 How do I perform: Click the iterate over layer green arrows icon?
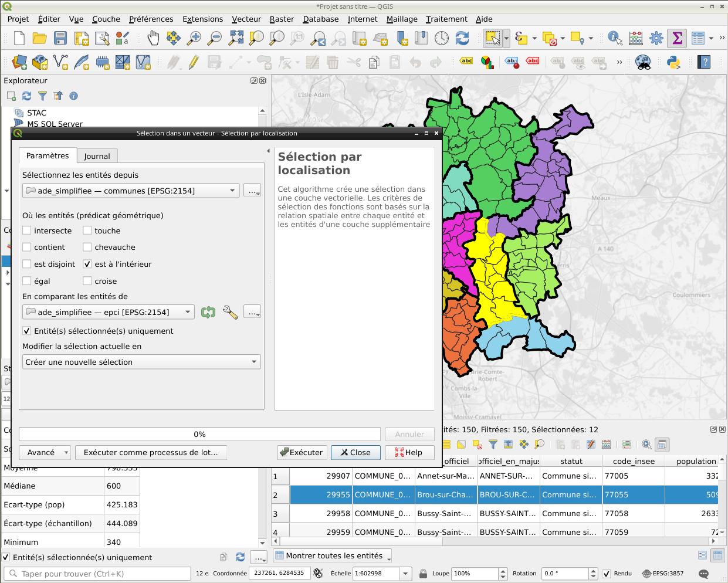tap(208, 313)
